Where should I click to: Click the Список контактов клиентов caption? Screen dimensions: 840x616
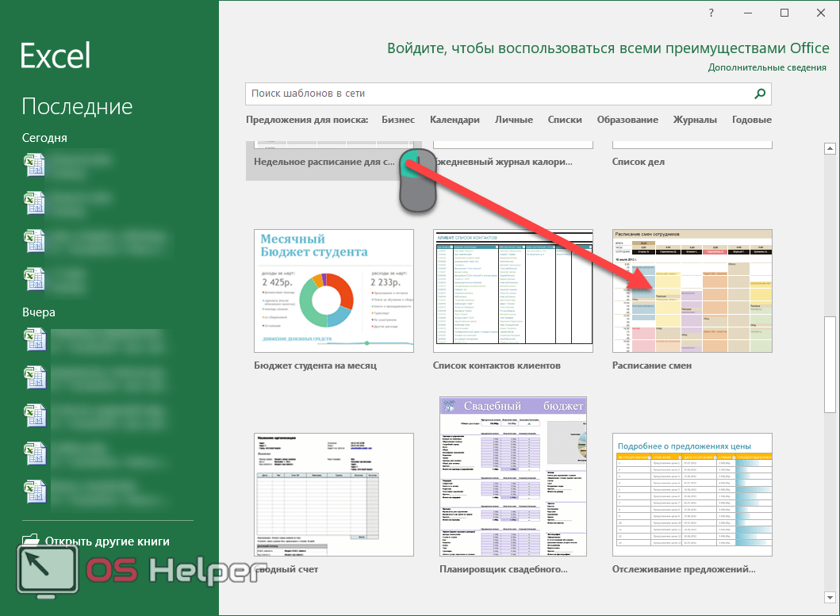coord(497,365)
